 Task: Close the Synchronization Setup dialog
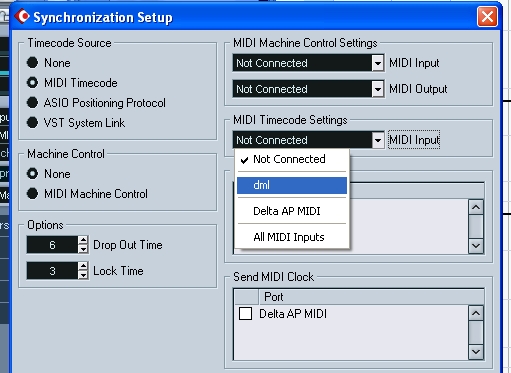pyautogui.click(x=487, y=17)
